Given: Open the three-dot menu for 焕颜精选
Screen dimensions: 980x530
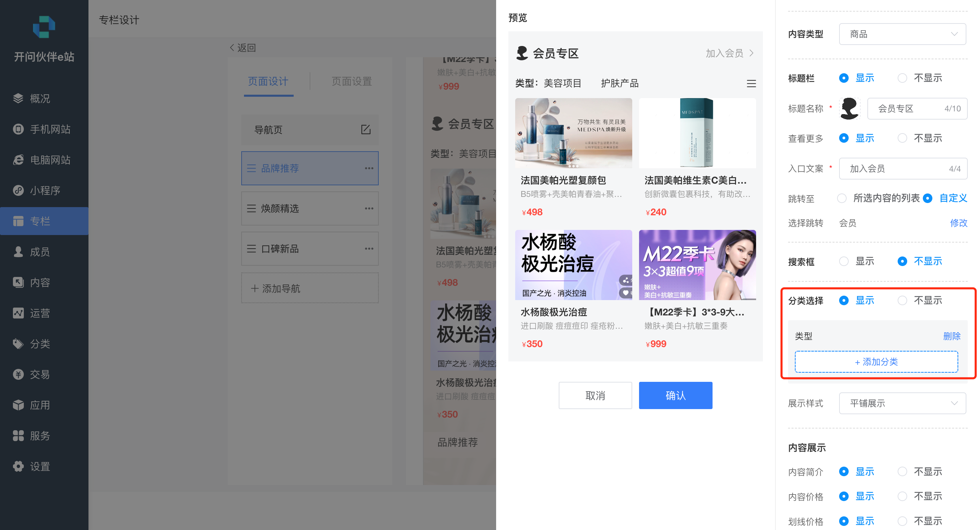Looking at the screenshot, I should pyautogui.click(x=369, y=208).
